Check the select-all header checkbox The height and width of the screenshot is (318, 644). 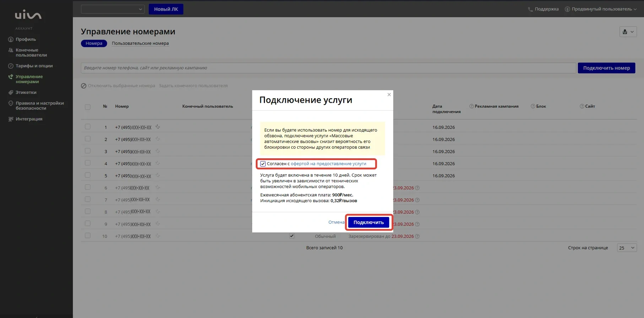pos(88,107)
